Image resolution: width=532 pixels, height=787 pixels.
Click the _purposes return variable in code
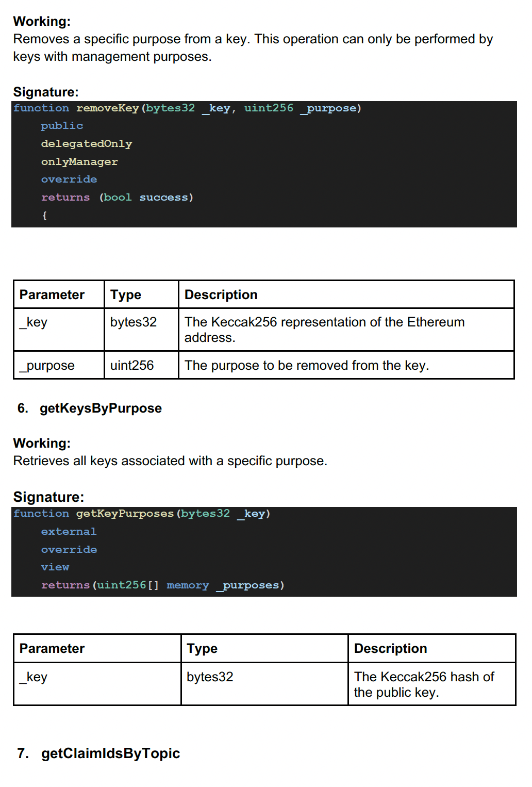click(x=250, y=585)
